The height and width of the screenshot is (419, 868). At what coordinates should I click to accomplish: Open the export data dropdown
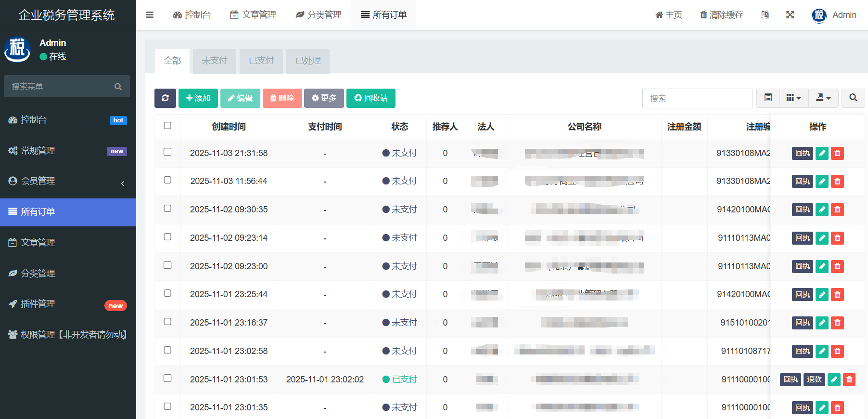[x=823, y=98]
